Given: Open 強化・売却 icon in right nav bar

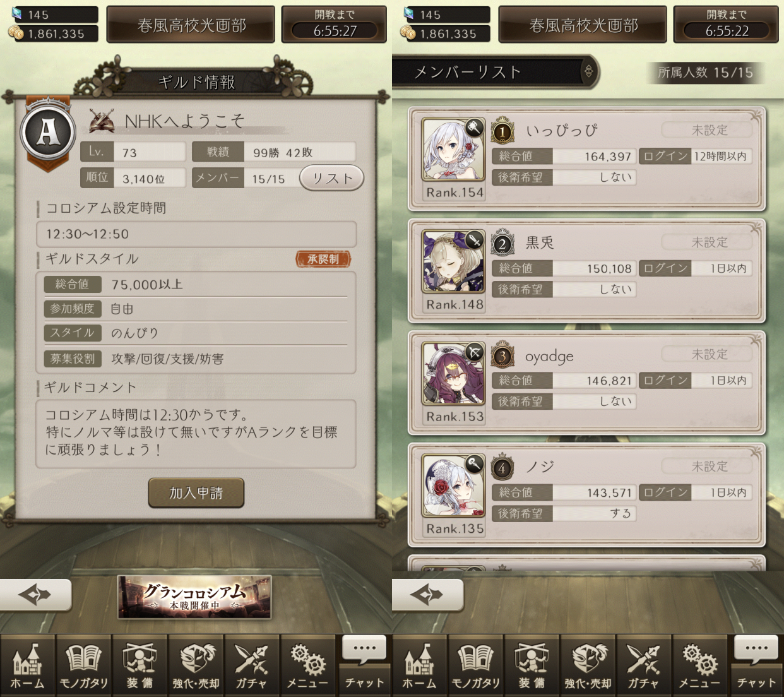Looking at the screenshot, I should (588, 666).
